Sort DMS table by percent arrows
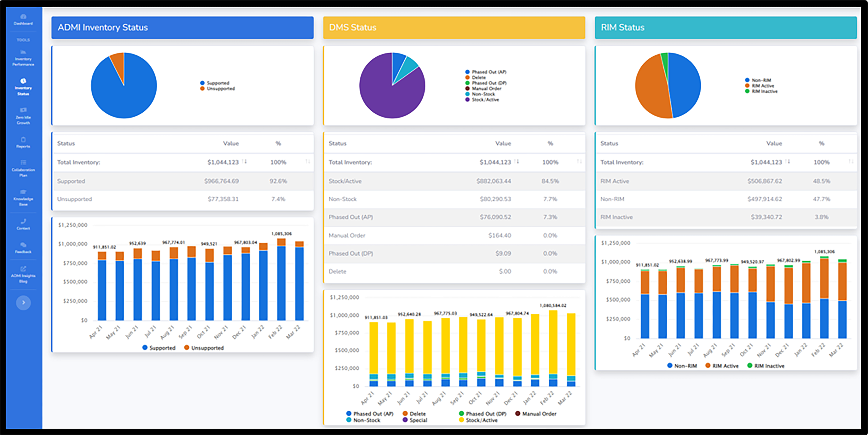This screenshot has width=868, height=435. click(579, 162)
